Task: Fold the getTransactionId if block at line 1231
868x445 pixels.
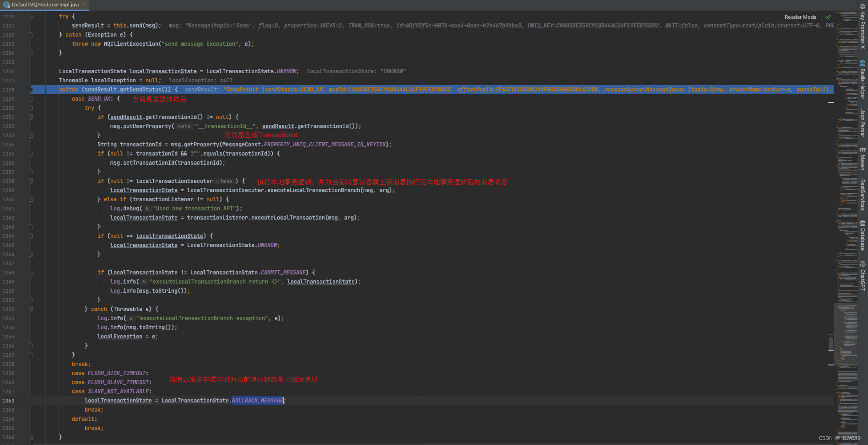Action: pyautogui.click(x=31, y=117)
